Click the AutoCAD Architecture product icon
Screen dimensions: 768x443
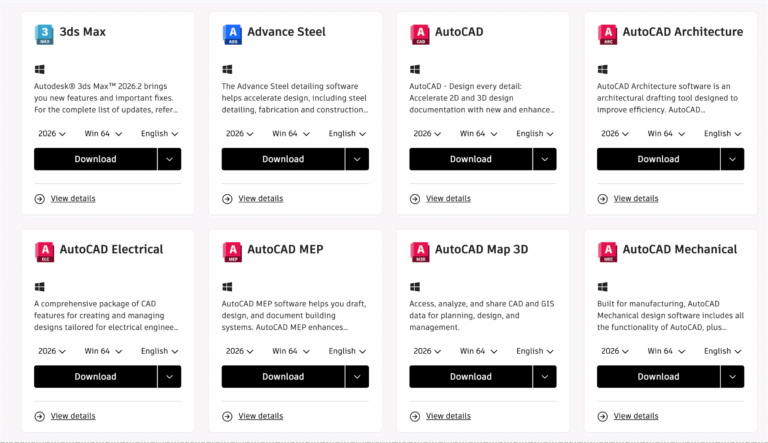tap(607, 34)
